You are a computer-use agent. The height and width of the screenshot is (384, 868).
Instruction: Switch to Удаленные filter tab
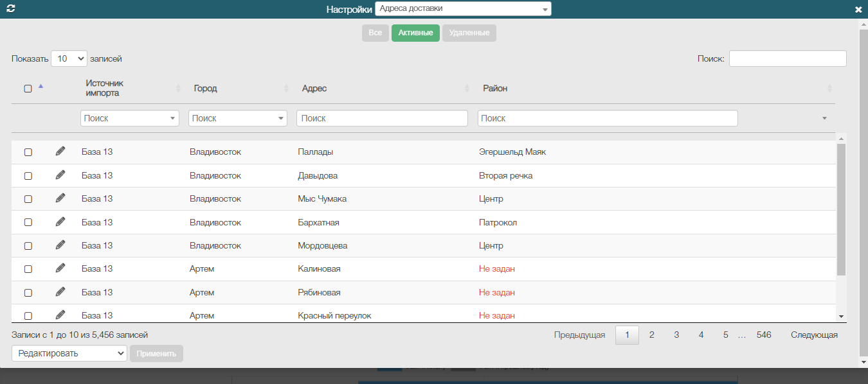[x=469, y=33]
